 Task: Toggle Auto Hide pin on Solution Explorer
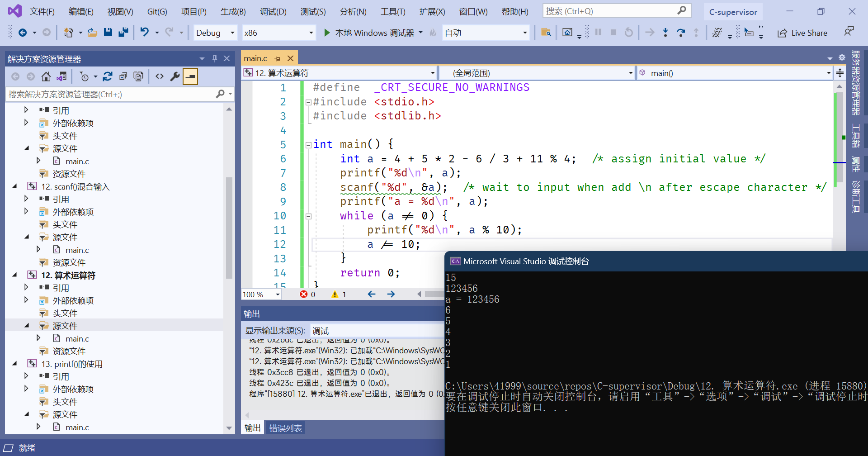pyautogui.click(x=215, y=58)
